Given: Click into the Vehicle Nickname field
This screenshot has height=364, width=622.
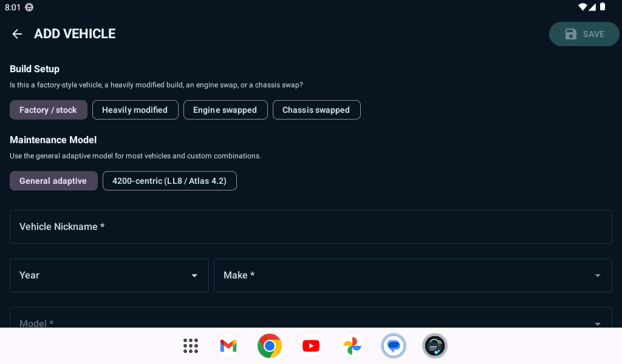Looking at the screenshot, I should coord(311,226).
